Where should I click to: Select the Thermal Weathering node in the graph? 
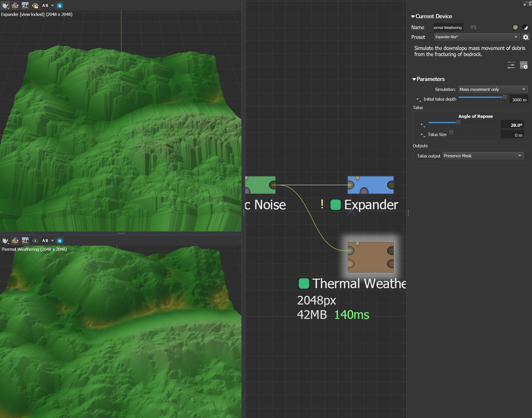(x=370, y=257)
